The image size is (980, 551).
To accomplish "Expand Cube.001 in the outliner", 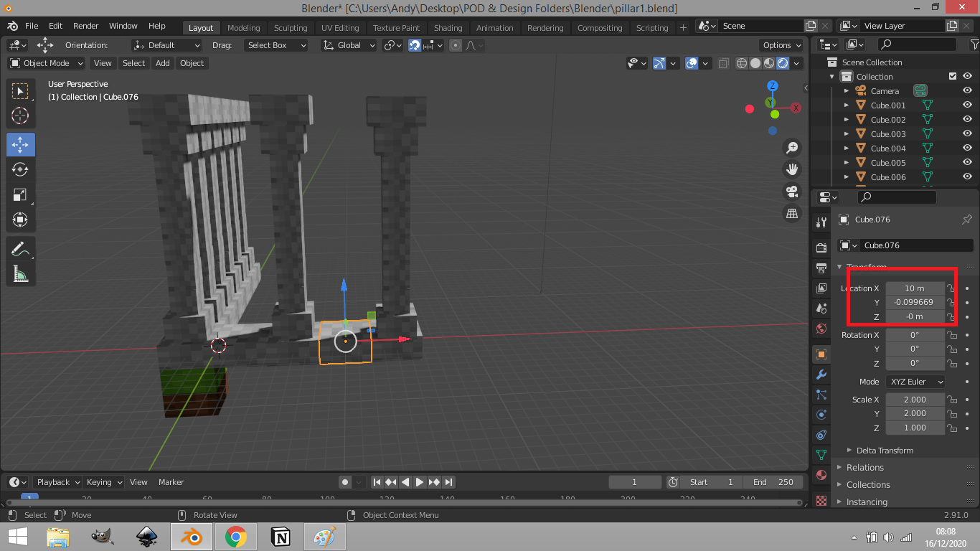I will tap(847, 105).
